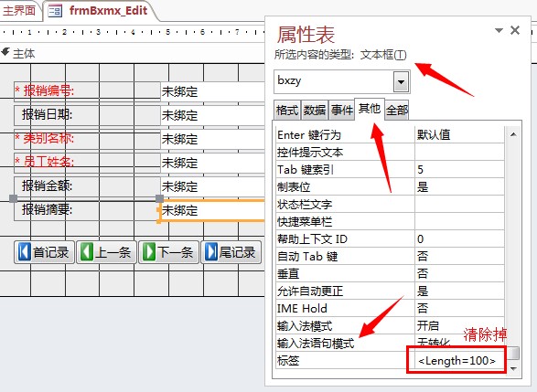The width and height of the screenshot is (537, 392).
Task: Select the 报销摘要 unbound text box
Action: [x=213, y=210]
